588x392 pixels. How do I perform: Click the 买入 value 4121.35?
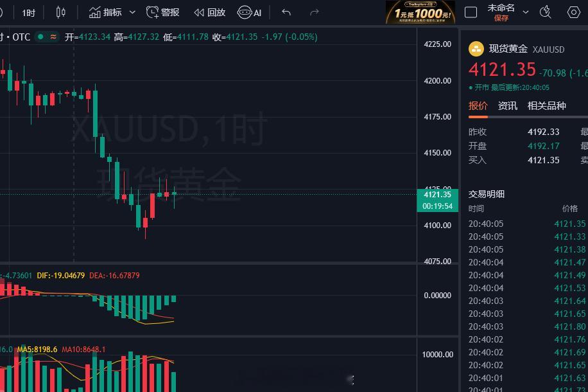[x=543, y=160]
